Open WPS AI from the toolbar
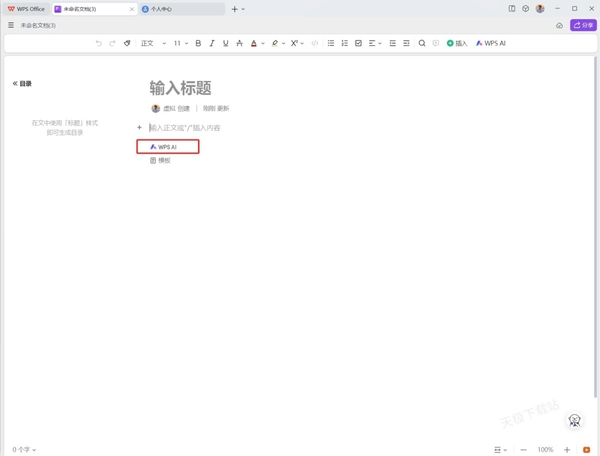 click(491, 43)
